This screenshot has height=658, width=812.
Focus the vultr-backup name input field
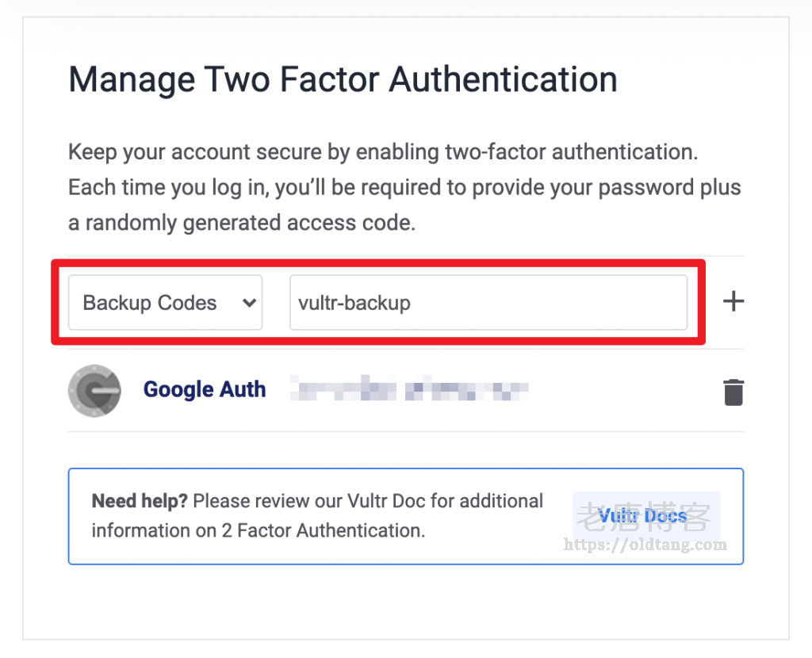pos(488,303)
